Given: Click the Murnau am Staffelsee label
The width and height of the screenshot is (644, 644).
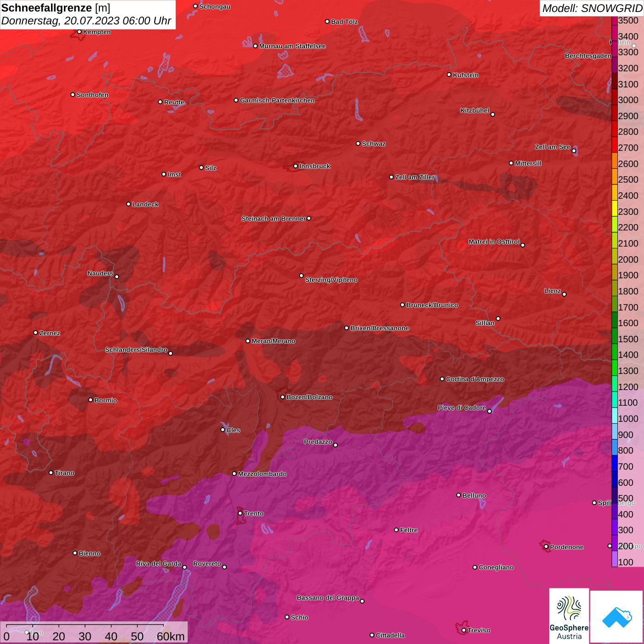Looking at the screenshot, I should point(293,46).
